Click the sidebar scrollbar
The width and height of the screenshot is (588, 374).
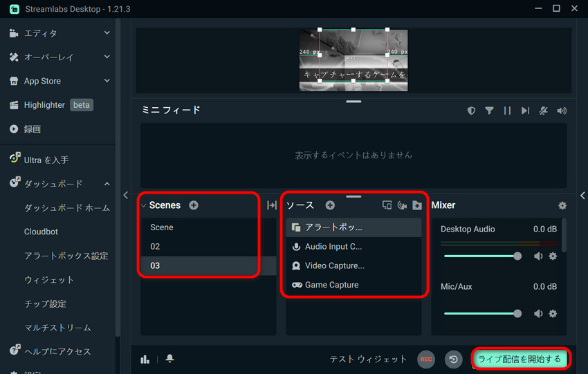[x=118, y=176]
